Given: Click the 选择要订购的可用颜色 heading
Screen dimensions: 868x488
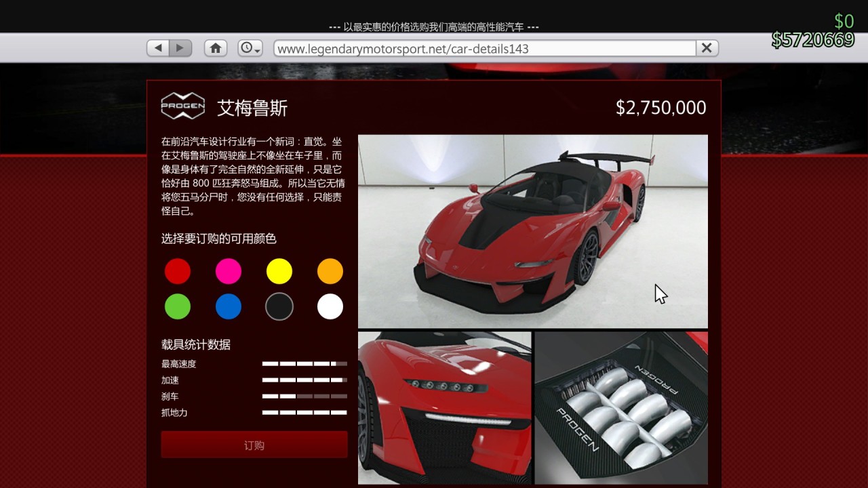Looking at the screenshot, I should point(219,239).
